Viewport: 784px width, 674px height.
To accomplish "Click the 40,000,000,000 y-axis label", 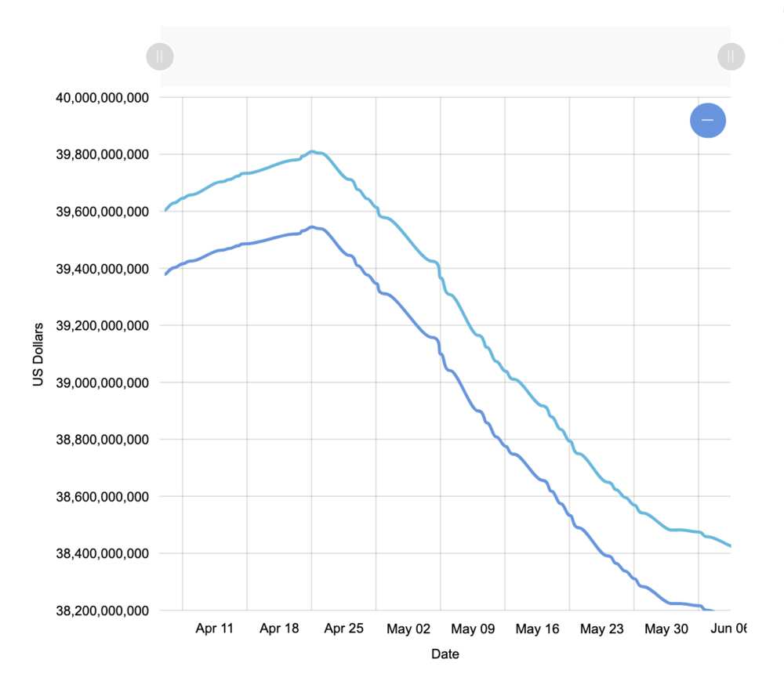I will pyautogui.click(x=102, y=98).
